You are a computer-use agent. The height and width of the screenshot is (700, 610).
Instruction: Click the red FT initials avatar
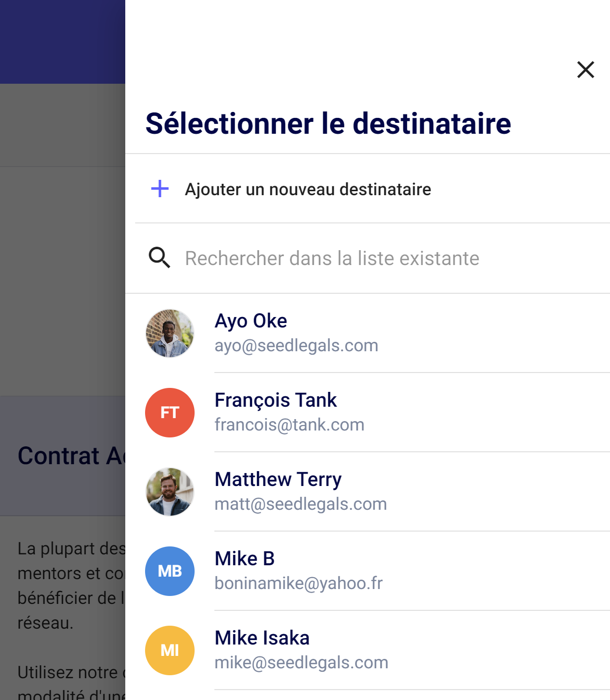170,413
